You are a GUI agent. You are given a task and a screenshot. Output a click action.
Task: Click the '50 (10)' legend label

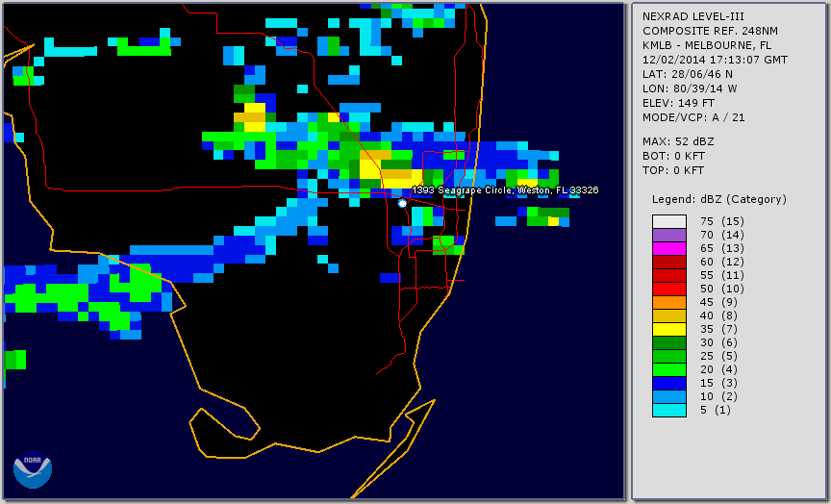tap(721, 289)
